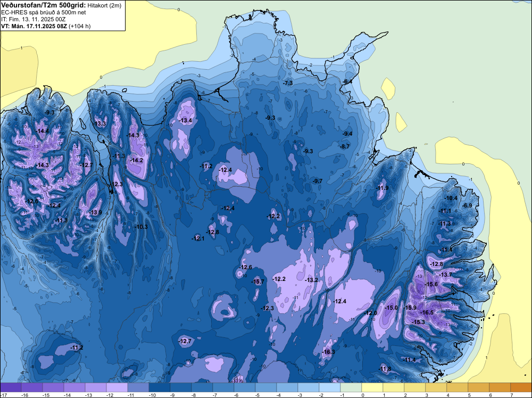532x398 pixels.
Task: Select the -13.2 temperature value
Action: pyautogui.click(x=311, y=280)
